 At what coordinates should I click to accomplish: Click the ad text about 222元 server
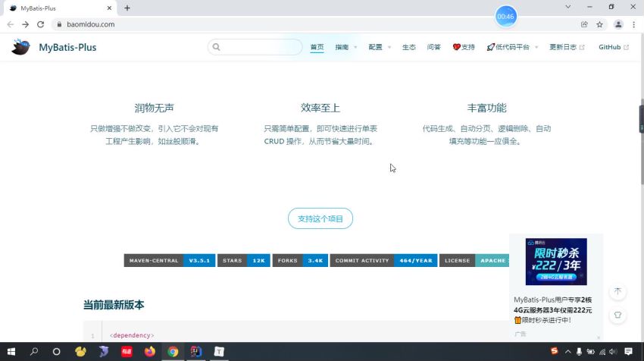tap(553, 309)
